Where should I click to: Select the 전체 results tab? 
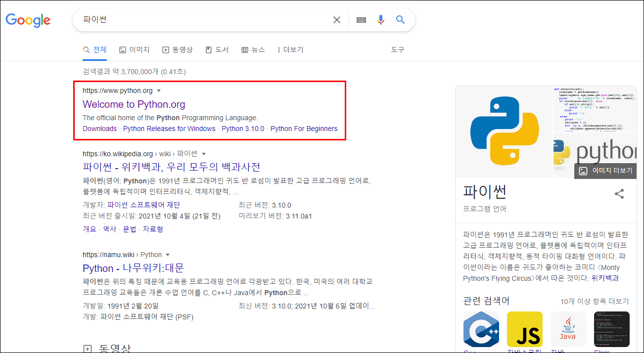(x=94, y=50)
